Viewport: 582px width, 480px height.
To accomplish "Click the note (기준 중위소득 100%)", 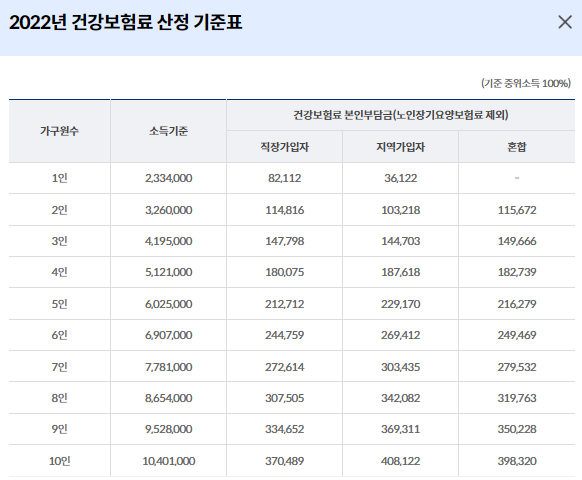I will click(x=526, y=83).
